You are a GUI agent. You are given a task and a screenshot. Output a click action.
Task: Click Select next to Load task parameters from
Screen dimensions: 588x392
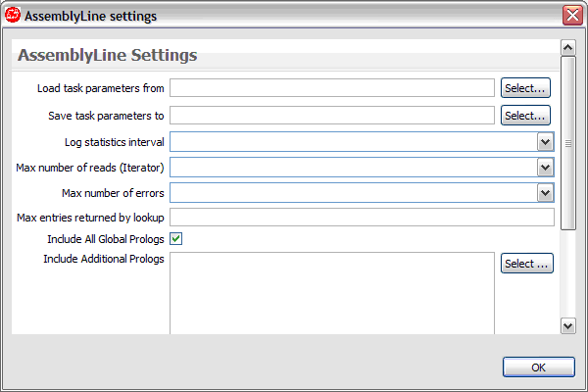[x=525, y=88]
